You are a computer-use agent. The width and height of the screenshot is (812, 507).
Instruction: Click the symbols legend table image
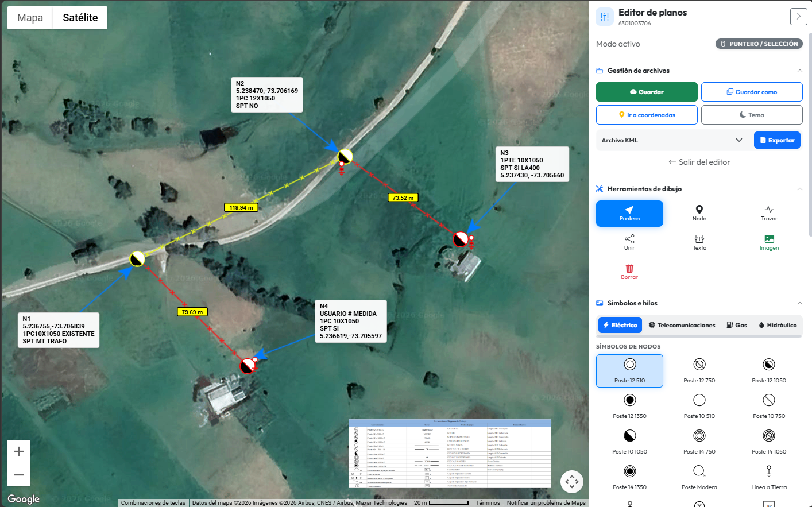450,454
